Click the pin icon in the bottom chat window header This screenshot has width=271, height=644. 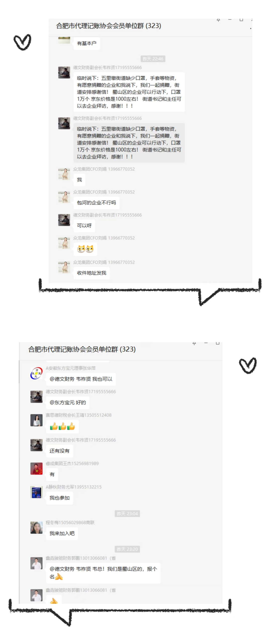click(194, 343)
